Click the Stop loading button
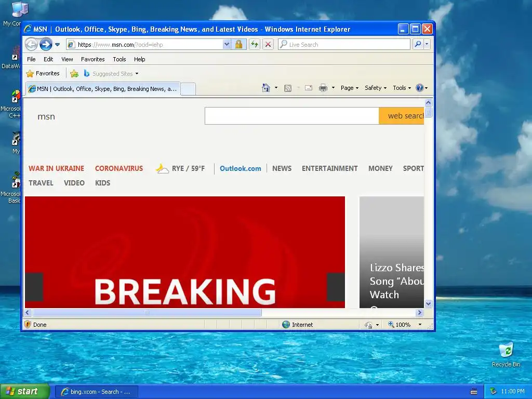Image resolution: width=532 pixels, height=399 pixels. 268,45
